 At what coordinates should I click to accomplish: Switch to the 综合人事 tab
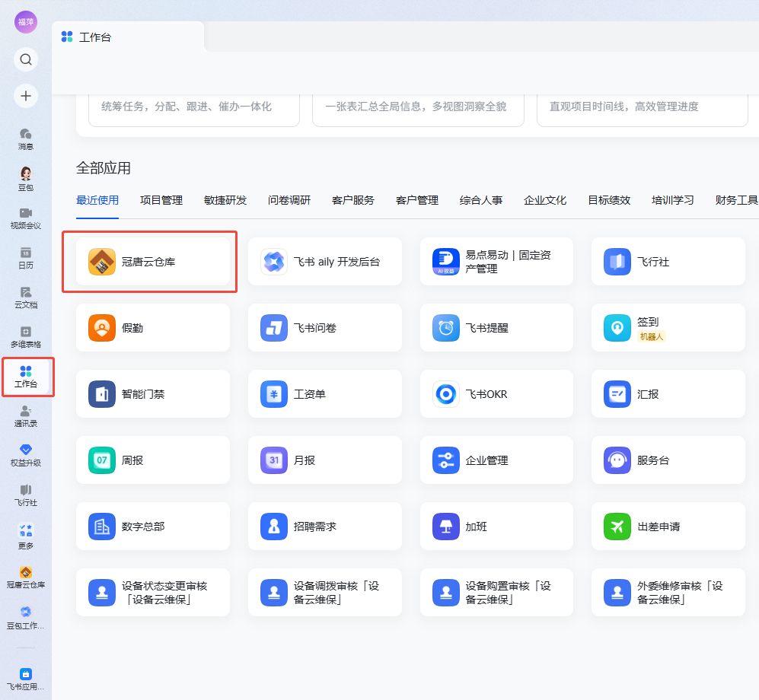pyautogui.click(x=480, y=200)
